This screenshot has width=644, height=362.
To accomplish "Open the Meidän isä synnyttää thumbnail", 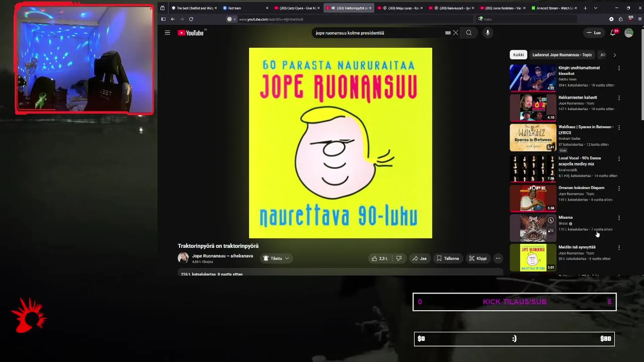I will [533, 257].
